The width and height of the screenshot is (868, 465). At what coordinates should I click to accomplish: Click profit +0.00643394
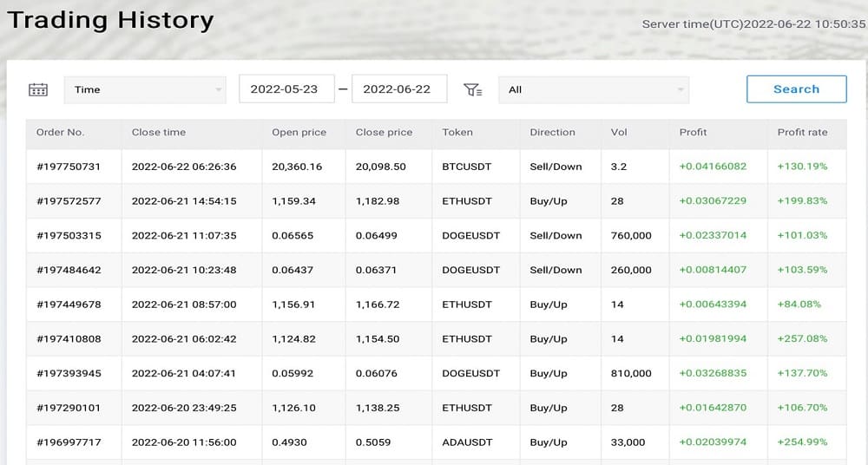pyautogui.click(x=713, y=304)
